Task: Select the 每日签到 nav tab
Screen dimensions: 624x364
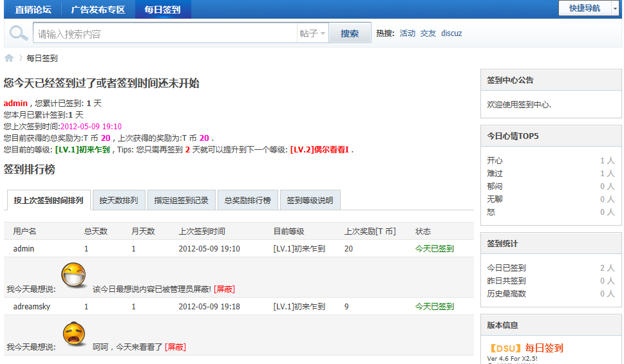Action: click(163, 10)
